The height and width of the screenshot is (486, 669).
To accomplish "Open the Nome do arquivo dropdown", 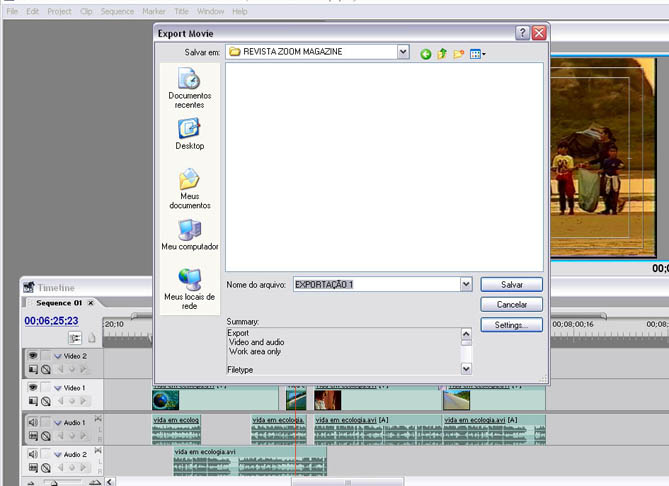I will click(466, 284).
